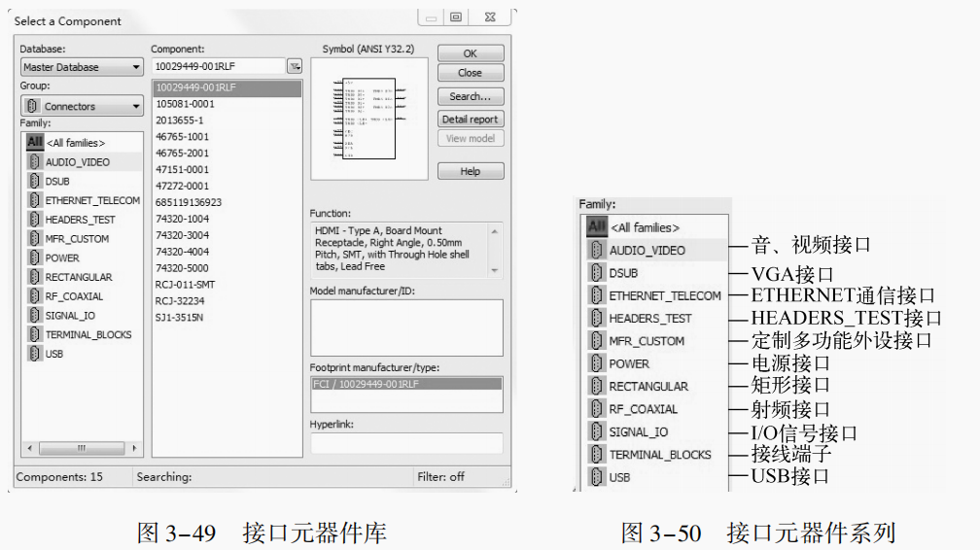Screen dimensions: 980x550
Task: Select FCI / 10029449-001RLF footprint row
Action: coord(406,384)
